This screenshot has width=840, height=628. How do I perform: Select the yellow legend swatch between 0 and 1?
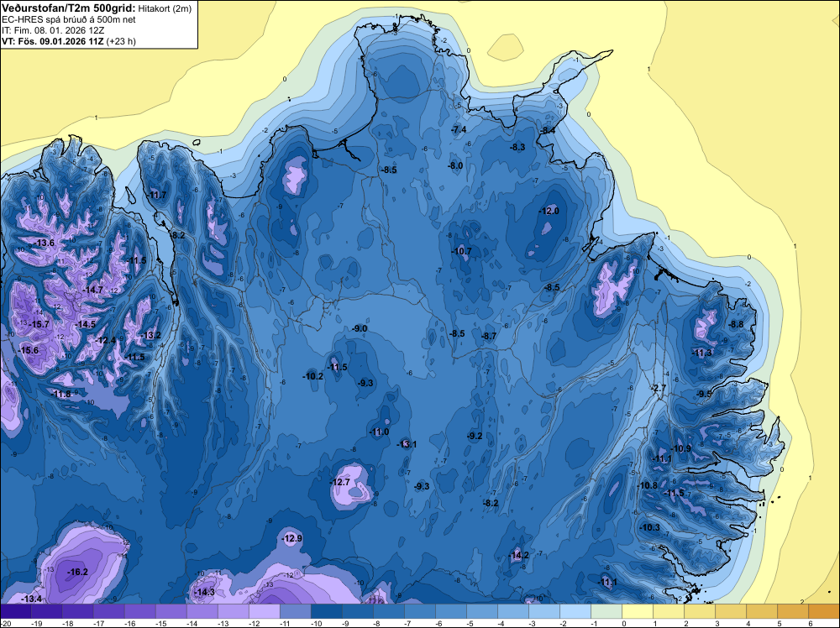pyautogui.click(x=637, y=611)
